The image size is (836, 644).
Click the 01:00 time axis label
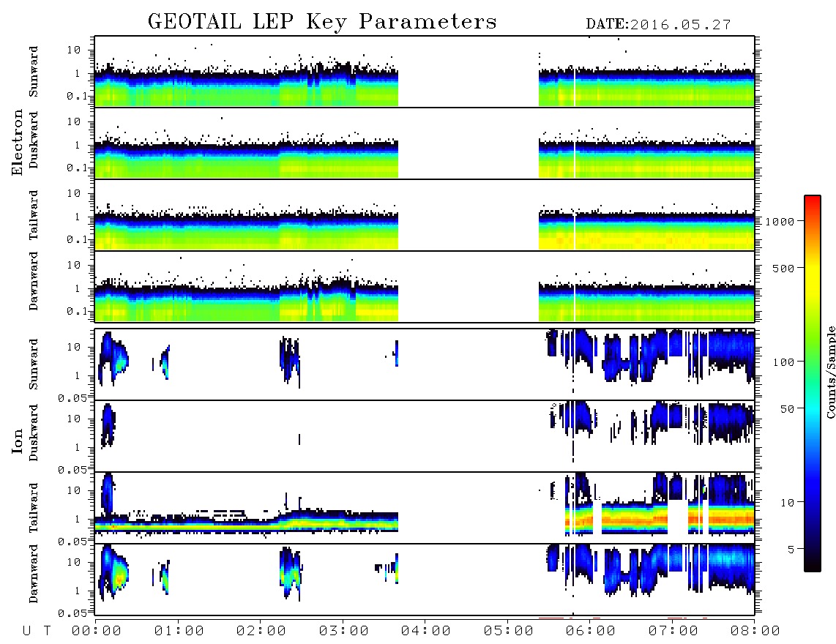(x=179, y=632)
